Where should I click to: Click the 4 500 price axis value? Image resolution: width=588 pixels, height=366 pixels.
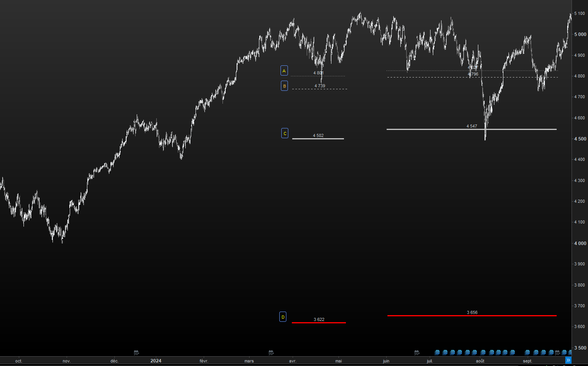click(x=580, y=139)
